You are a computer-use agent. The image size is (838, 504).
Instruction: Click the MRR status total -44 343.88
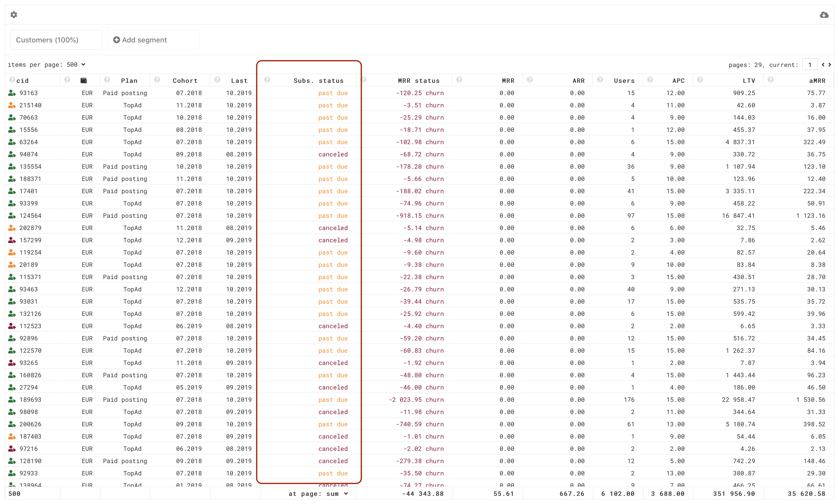pos(422,494)
